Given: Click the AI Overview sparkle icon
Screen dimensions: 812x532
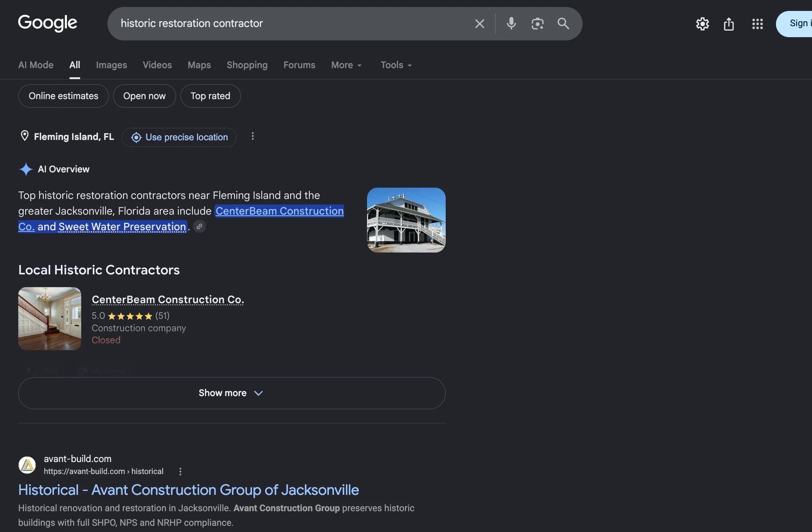Looking at the screenshot, I should coord(26,169).
